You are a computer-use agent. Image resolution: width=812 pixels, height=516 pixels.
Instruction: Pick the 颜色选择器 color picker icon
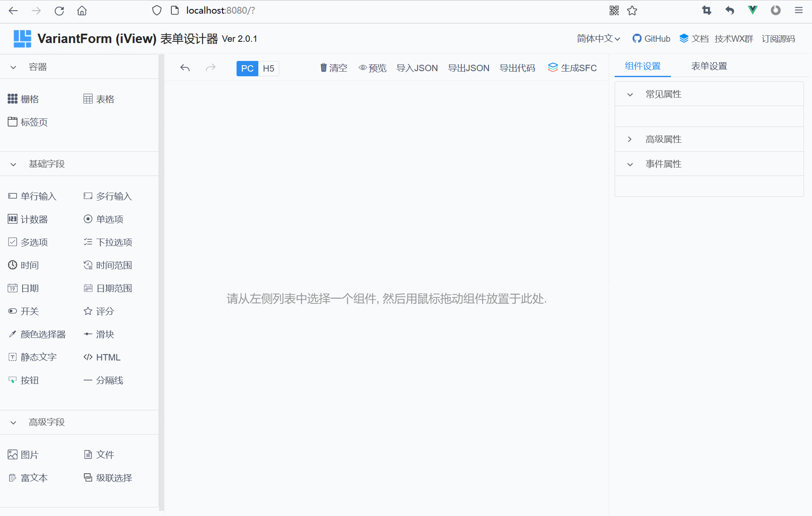(x=13, y=334)
